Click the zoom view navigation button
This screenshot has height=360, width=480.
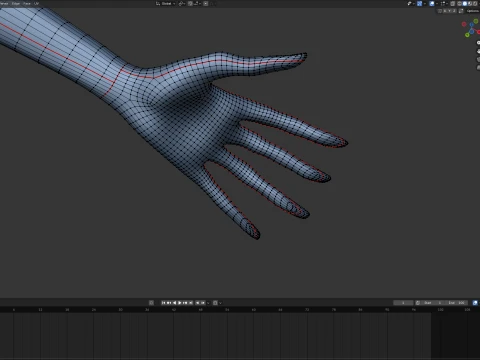click(x=478, y=43)
